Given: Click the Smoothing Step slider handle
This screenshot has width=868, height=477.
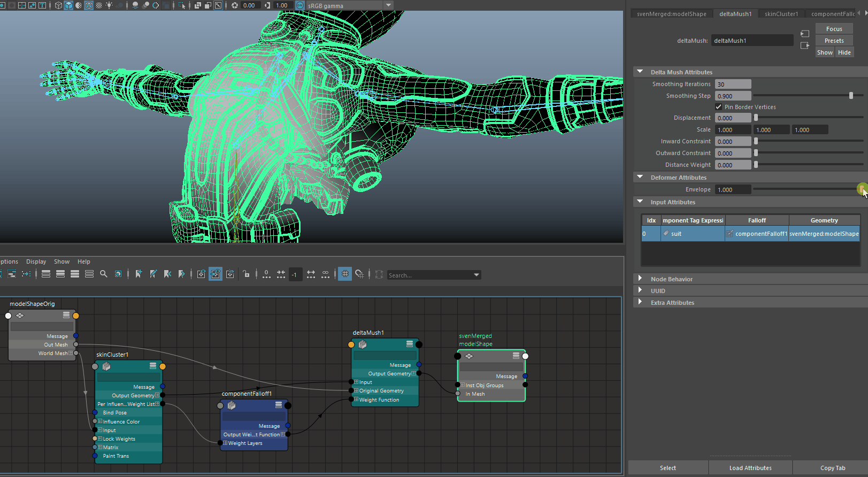Looking at the screenshot, I should (x=851, y=96).
